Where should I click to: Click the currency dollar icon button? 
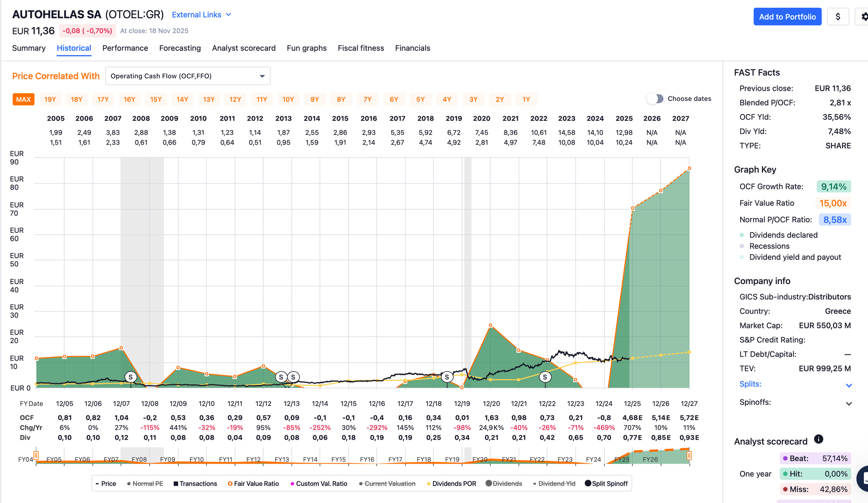coord(838,17)
